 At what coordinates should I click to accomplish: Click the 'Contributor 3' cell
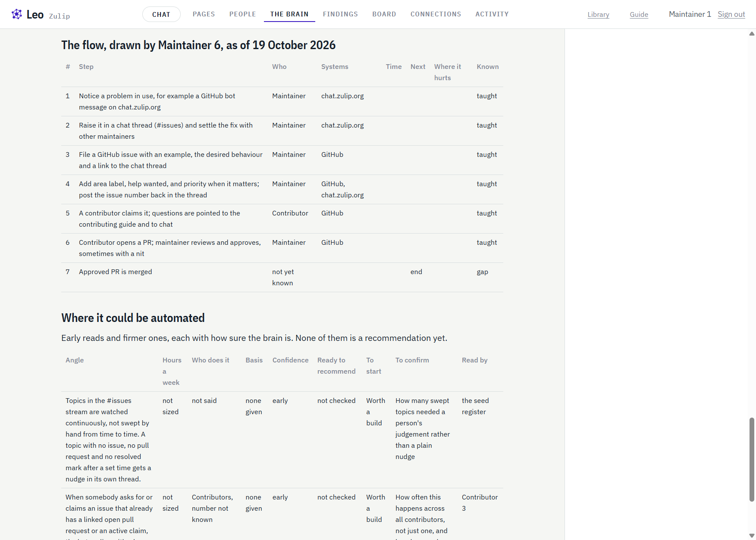point(480,503)
